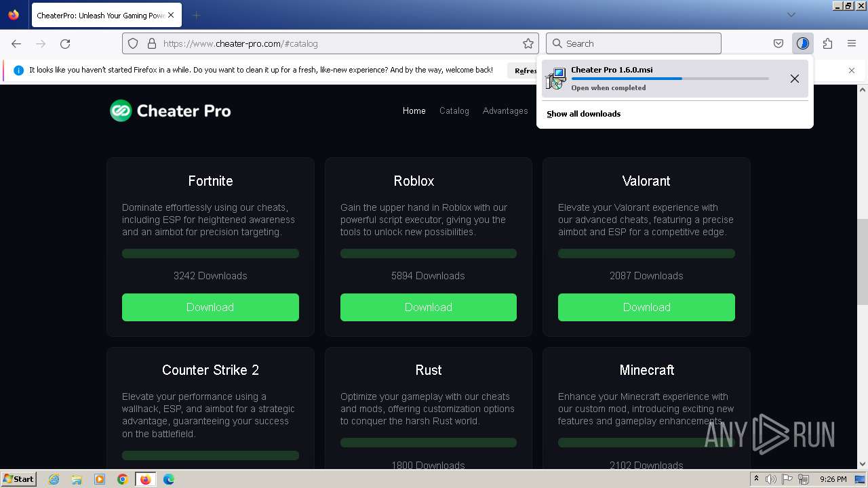Launch Windows Media Player from taskbar

coord(100,479)
